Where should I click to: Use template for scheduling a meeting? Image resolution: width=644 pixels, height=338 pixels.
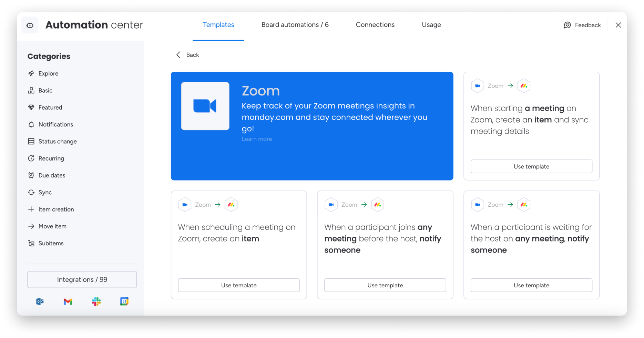239,285
